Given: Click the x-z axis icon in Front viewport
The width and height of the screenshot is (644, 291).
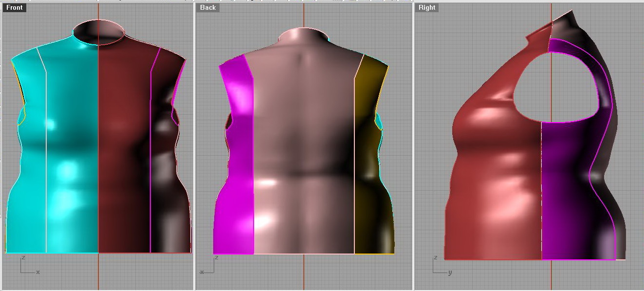Looking at the screenshot, I should click(x=30, y=266).
